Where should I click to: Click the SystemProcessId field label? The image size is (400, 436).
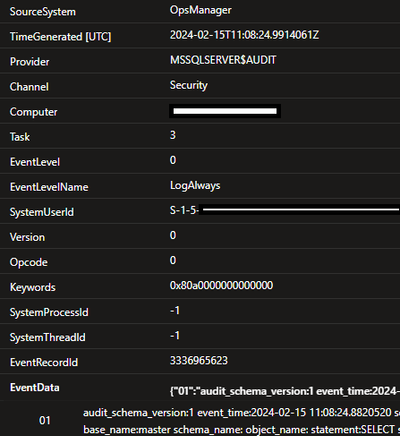(x=49, y=312)
